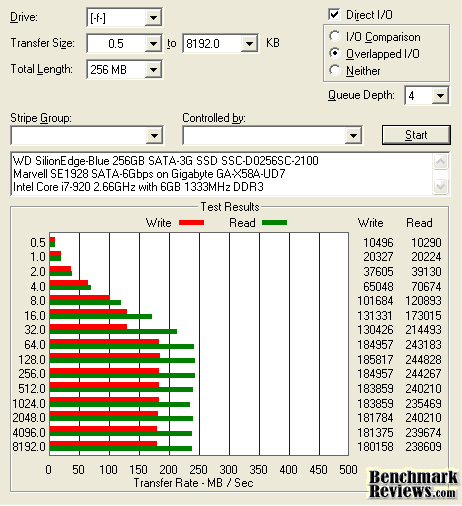The image size is (462, 506).
Task: Click the WD SilionEdge-Blue description line
Action: pos(166,161)
